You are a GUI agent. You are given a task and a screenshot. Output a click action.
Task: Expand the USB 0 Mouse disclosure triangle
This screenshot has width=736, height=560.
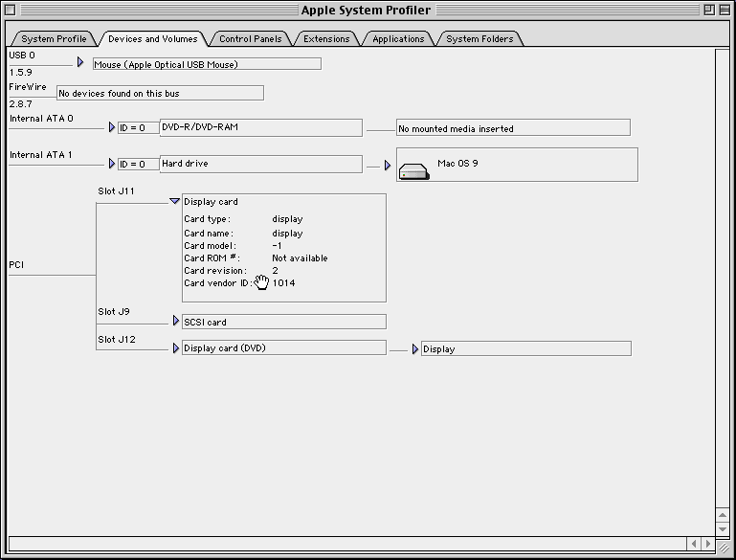click(80, 62)
